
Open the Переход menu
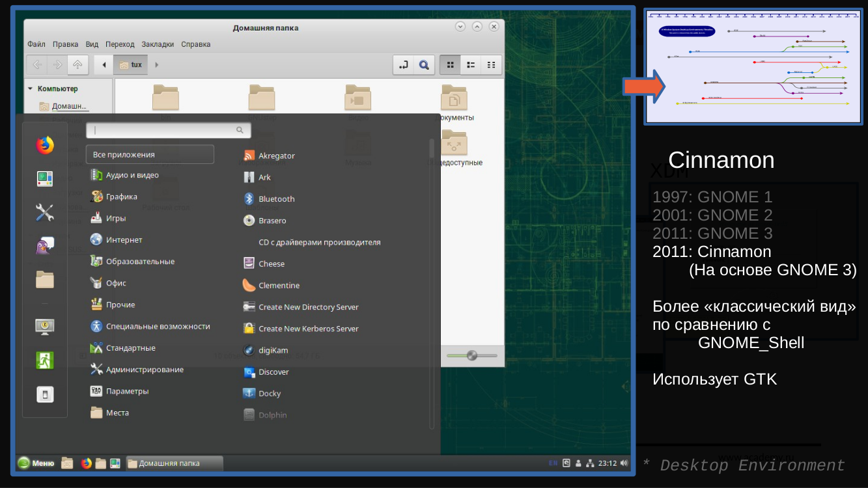120,44
